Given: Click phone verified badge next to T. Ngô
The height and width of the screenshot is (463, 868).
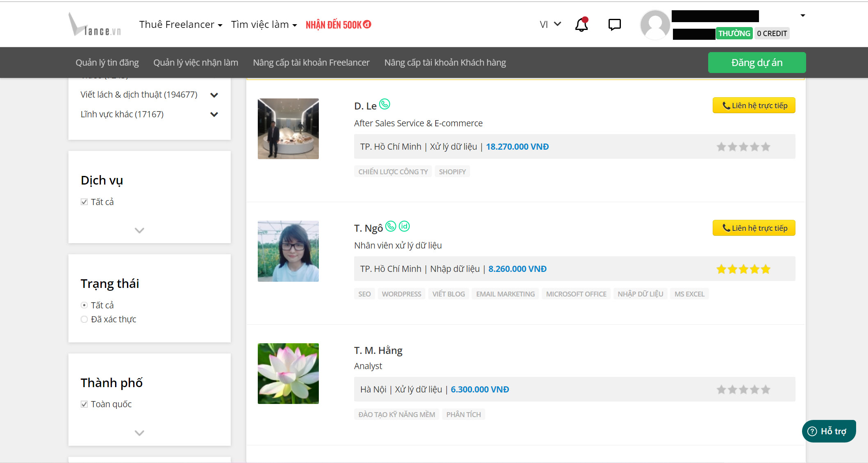Looking at the screenshot, I should 391,226.
